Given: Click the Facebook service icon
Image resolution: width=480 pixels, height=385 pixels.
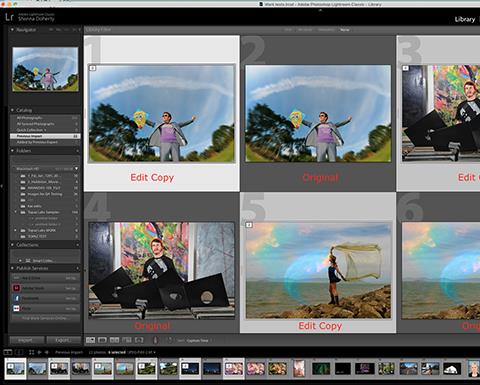Looking at the screenshot, I should (16, 298).
